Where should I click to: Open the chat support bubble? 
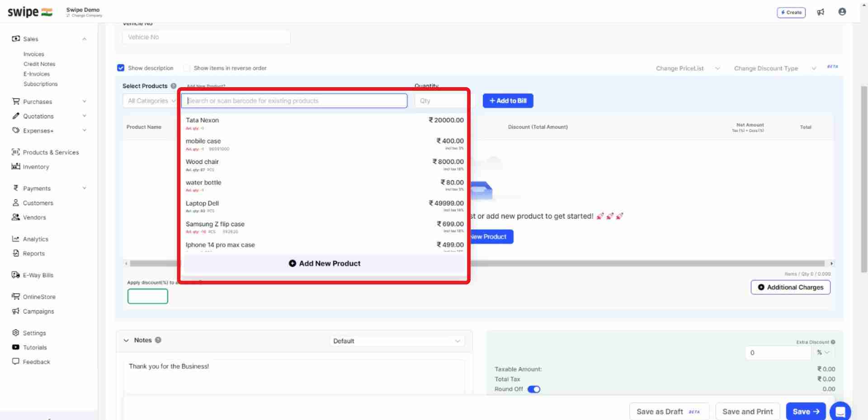pos(840,411)
